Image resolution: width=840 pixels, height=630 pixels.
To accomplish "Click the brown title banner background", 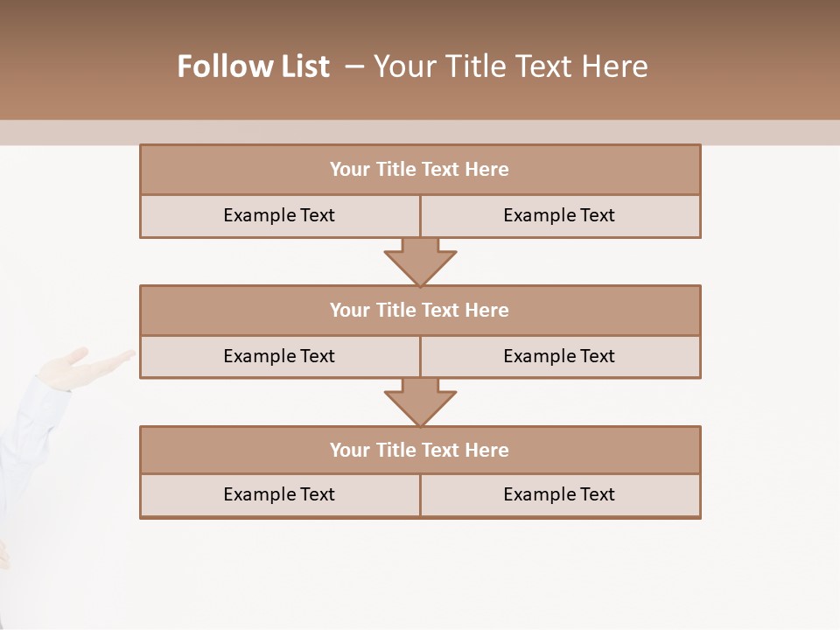I will coord(744,52).
